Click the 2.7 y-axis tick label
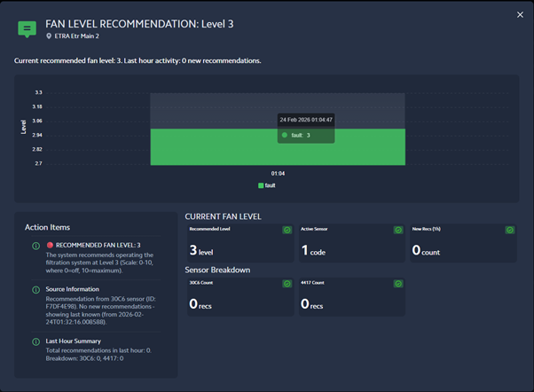 (x=38, y=163)
